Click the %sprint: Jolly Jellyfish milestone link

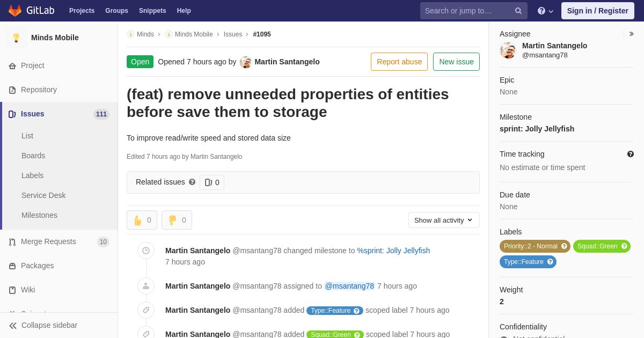point(393,251)
